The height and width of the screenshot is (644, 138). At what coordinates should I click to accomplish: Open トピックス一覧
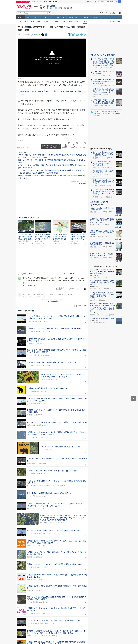pos(115,21)
